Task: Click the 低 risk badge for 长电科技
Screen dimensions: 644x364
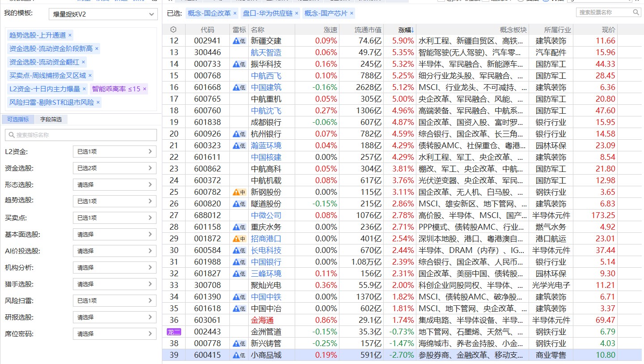Action: coord(239,250)
